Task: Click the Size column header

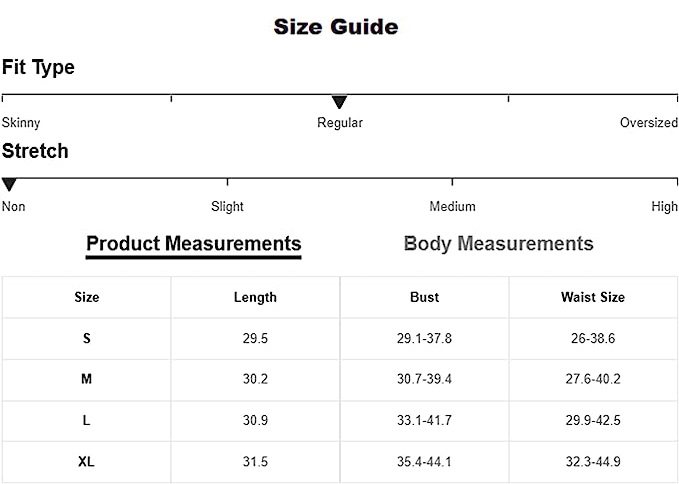Action: click(x=87, y=297)
